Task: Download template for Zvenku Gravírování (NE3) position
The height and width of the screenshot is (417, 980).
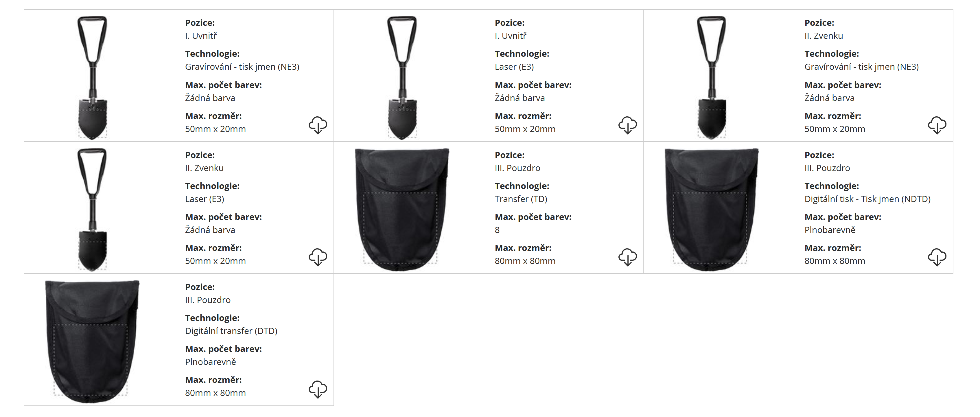Action: tap(937, 125)
